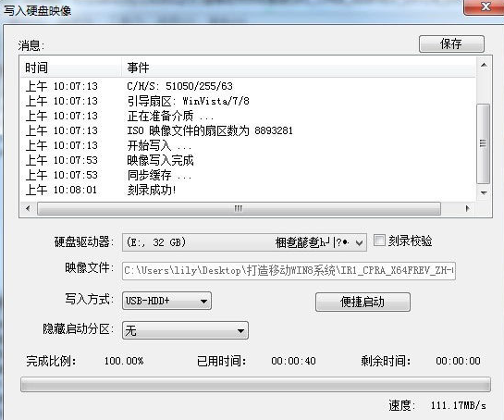
Task: Click the 保存 save button
Action: point(451,43)
